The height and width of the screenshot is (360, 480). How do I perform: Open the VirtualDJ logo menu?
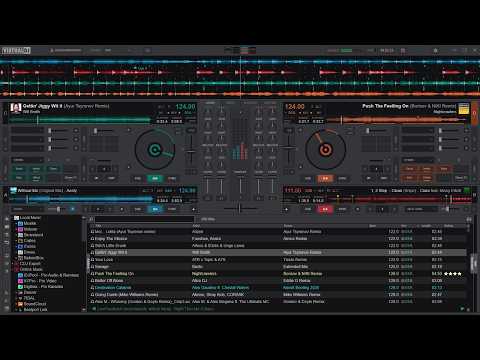point(16,50)
